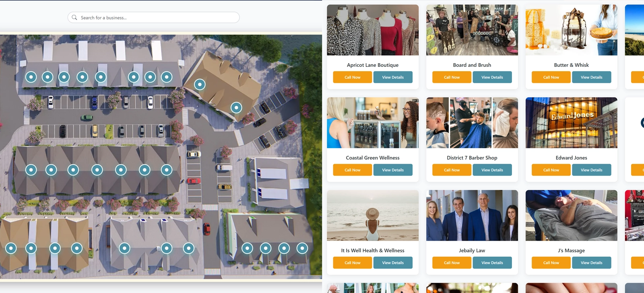This screenshot has width=644, height=293.
Task: Click Call Now for Jebaily Law
Action: [452, 263]
